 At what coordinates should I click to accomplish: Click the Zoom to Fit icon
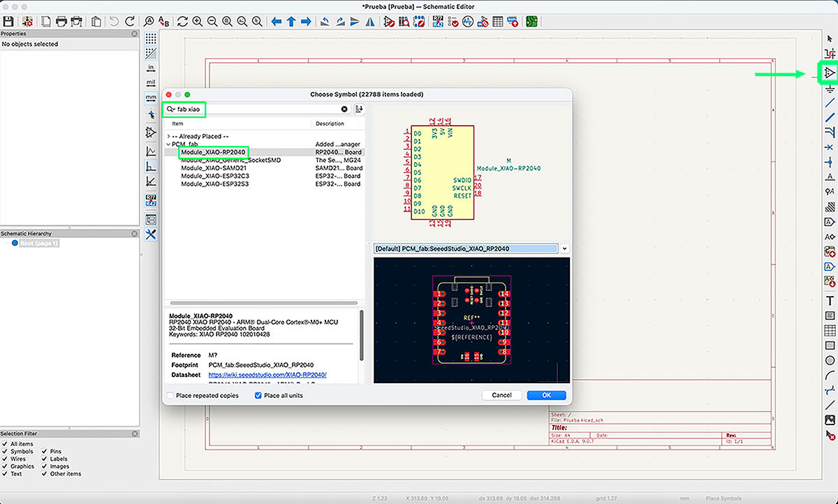point(226,22)
